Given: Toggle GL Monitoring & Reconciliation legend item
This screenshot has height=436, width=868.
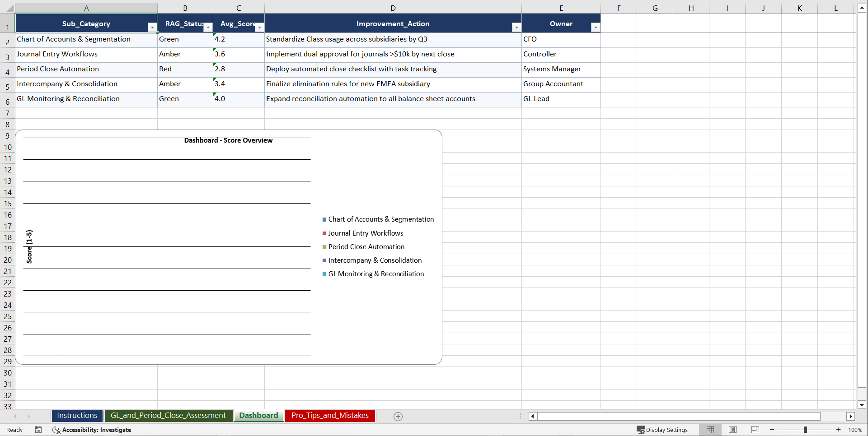Looking at the screenshot, I should (x=376, y=274).
